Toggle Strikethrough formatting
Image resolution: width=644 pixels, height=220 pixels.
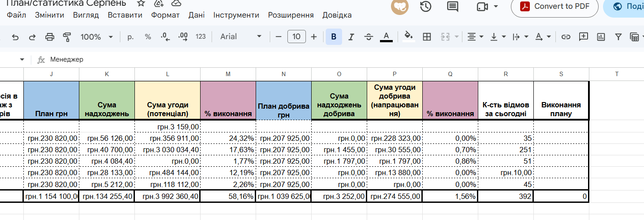[369, 37]
